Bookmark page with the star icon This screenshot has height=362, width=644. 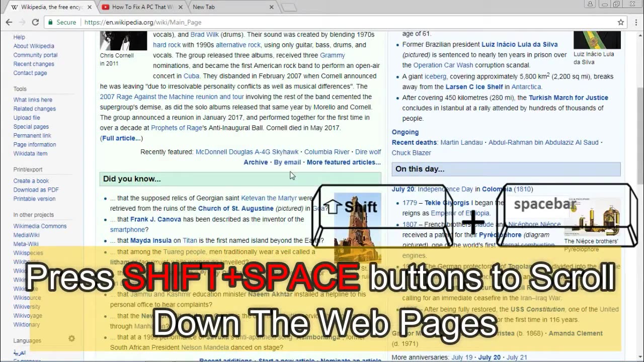click(x=621, y=22)
